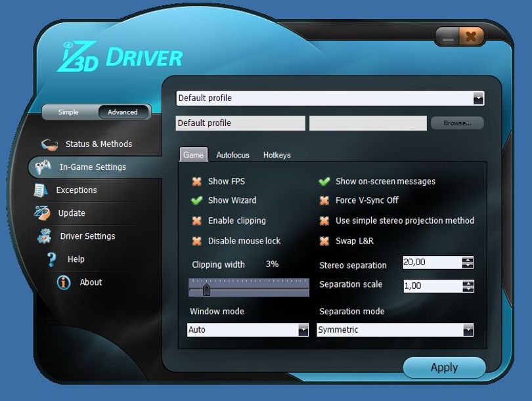Open the Window mode Auto dropdown
This screenshot has height=401, width=532.
(x=303, y=330)
